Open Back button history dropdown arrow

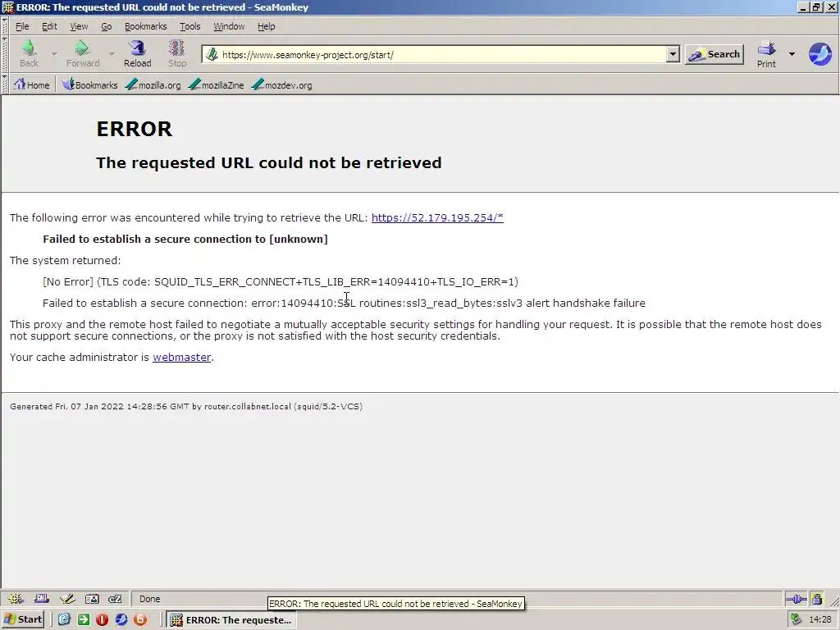(x=54, y=54)
